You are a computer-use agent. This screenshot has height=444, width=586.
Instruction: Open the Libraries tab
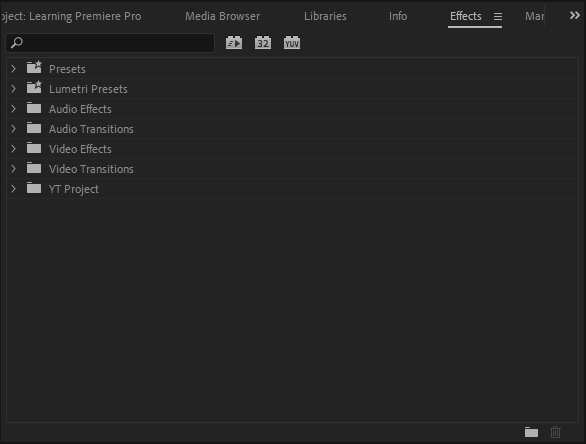[325, 16]
